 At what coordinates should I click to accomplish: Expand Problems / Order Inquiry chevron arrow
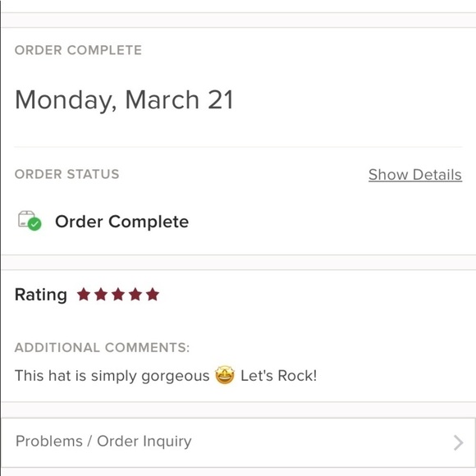458,442
